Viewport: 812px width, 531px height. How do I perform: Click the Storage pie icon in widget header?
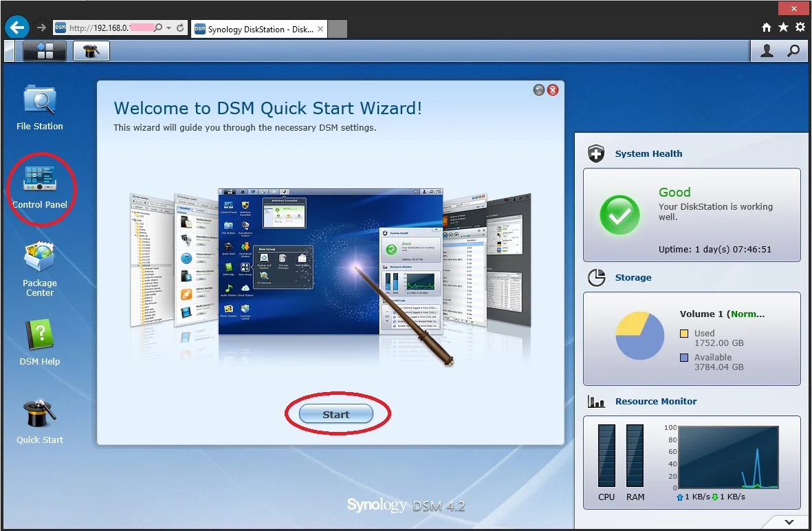click(596, 277)
